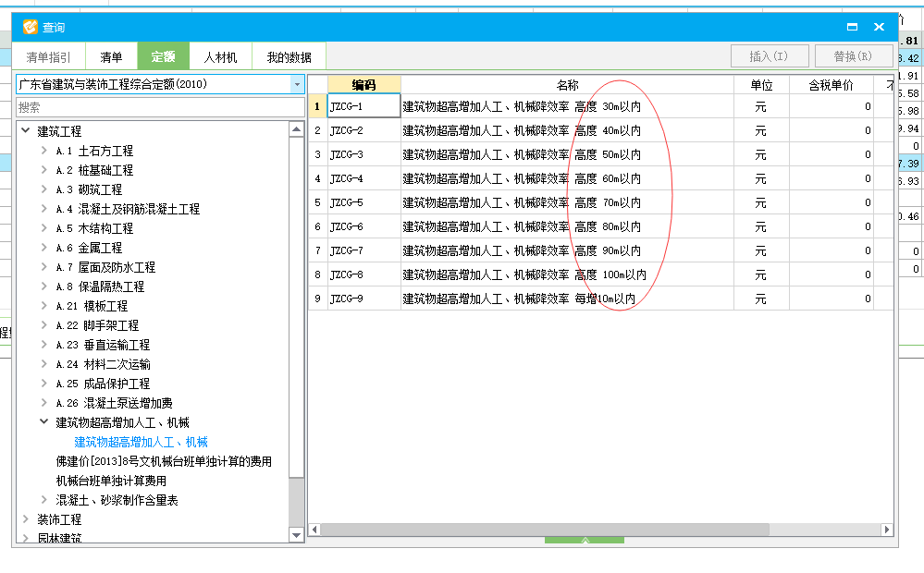Expand the A.2 桩基础工程 node
Viewport: 924px width, 573px height.
click(44, 170)
